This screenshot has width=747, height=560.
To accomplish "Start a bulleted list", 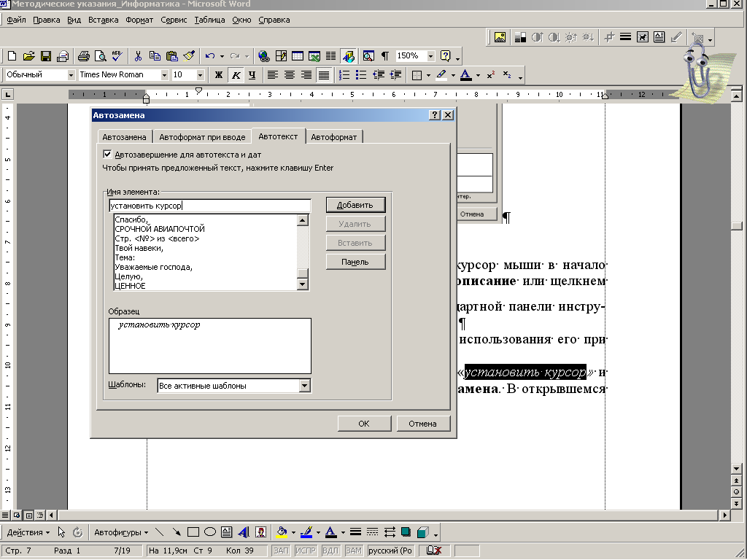I will coord(361,75).
